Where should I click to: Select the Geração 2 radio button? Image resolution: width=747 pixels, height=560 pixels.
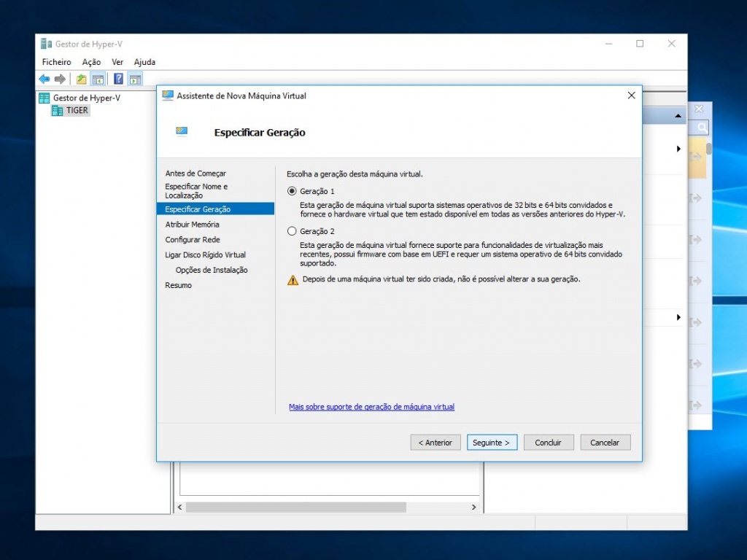click(291, 230)
